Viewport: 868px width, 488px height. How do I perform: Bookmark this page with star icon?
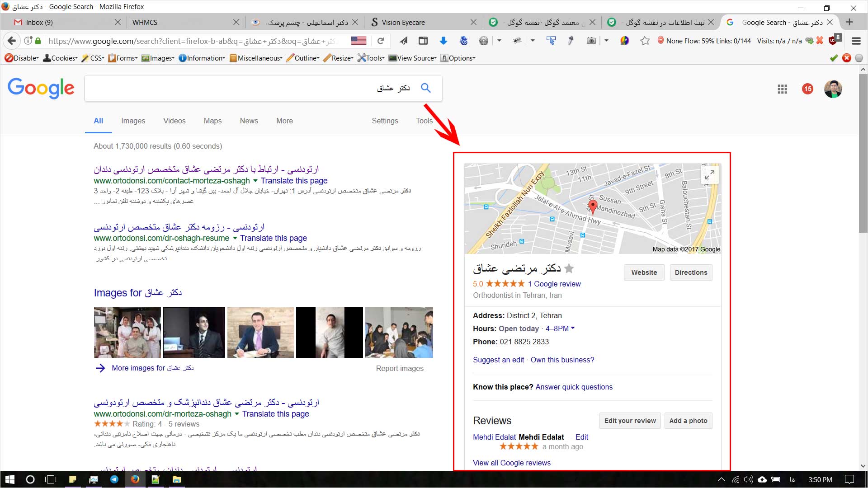tap(645, 41)
